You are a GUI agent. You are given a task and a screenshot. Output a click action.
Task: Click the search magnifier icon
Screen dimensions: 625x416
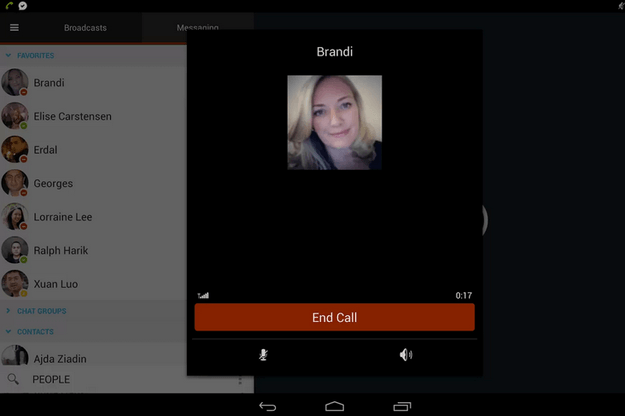[13, 379]
